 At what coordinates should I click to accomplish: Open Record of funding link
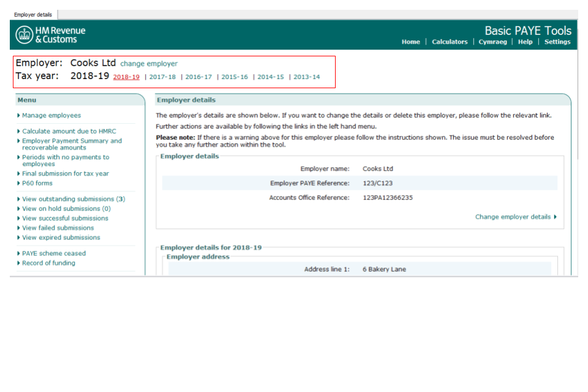48,263
